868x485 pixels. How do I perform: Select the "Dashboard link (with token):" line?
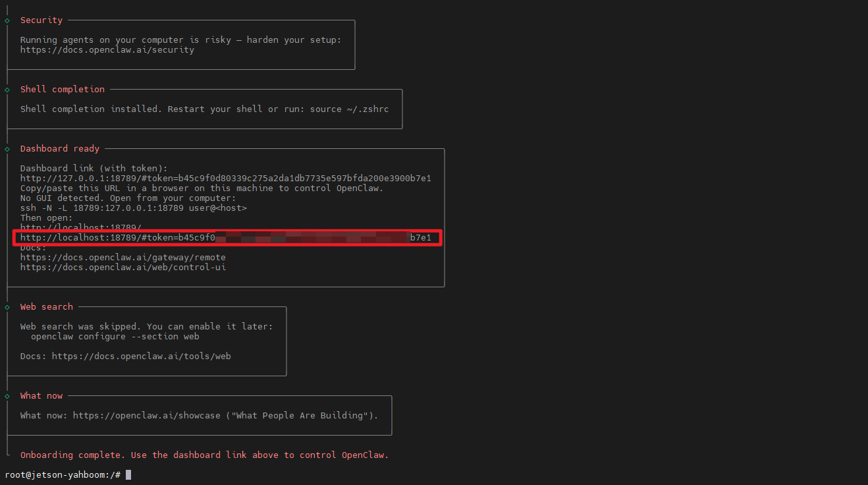pos(94,169)
